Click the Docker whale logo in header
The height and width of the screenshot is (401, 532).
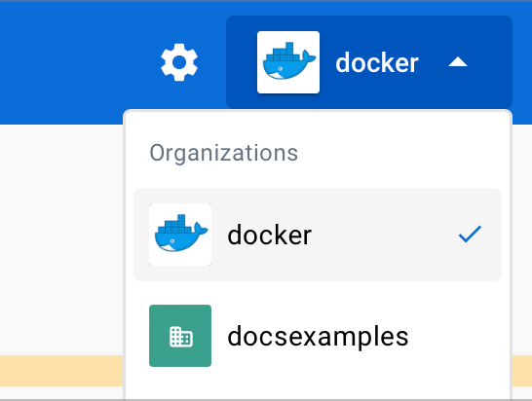tap(288, 62)
